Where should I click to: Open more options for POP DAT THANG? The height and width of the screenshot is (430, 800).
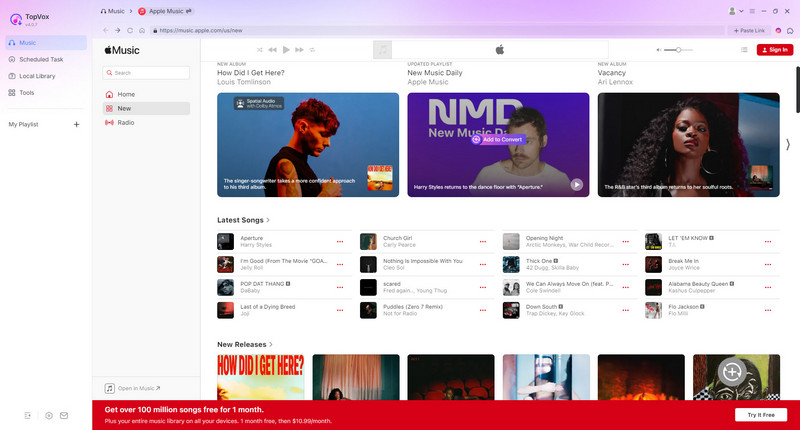click(x=340, y=288)
